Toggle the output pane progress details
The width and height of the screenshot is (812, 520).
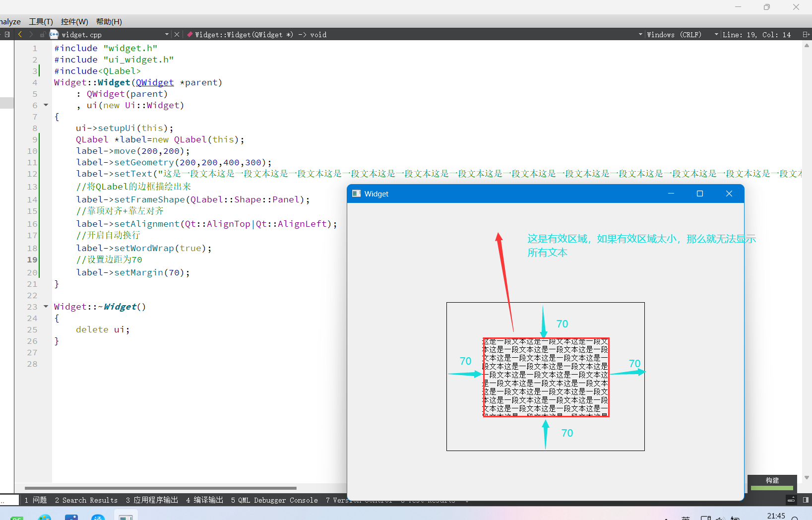[x=792, y=500]
